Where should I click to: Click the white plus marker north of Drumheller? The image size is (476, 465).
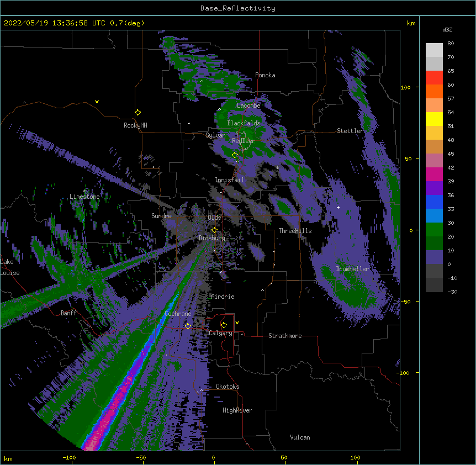[338, 207]
